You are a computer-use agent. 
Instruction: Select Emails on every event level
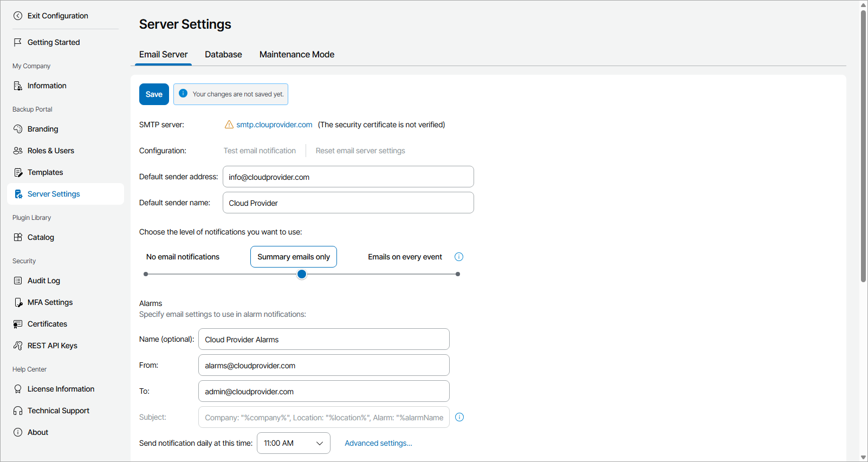point(405,257)
